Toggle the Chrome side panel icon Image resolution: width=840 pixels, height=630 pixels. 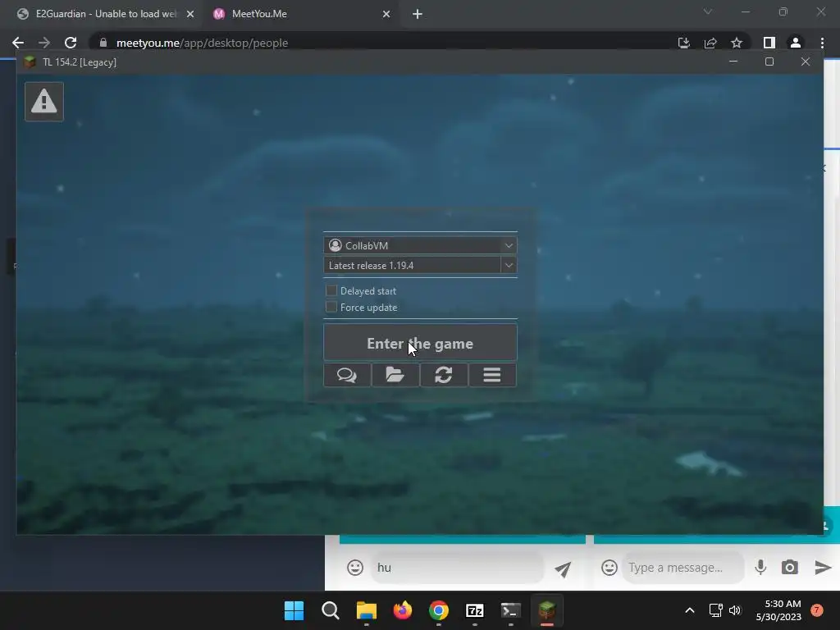click(769, 43)
